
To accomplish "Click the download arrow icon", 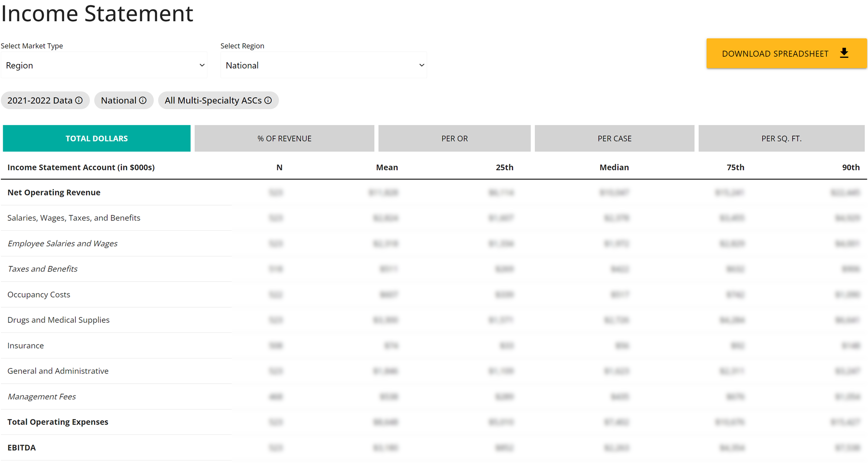I will [x=844, y=53].
